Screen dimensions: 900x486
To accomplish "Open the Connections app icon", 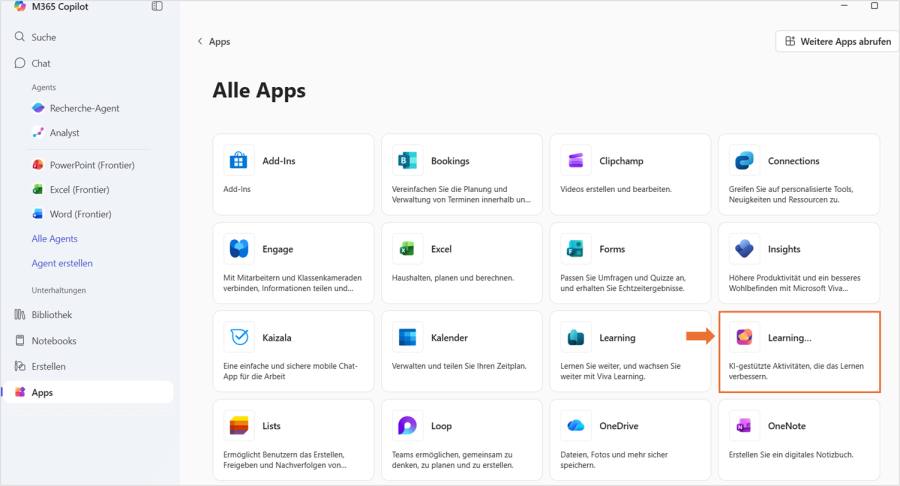I will (x=744, y=161).
